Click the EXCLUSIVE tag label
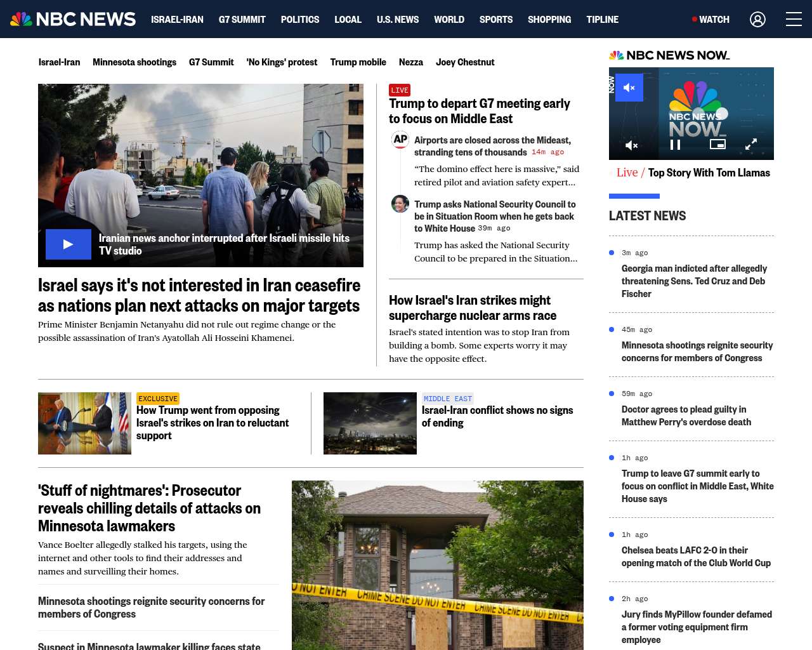The height and width of the screenshot is (650, 812). [158, 399]
